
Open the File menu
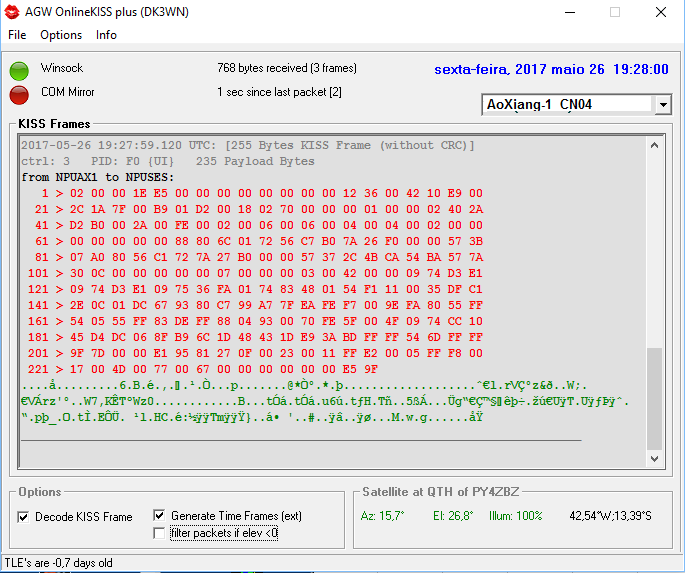tap(17, 35)
